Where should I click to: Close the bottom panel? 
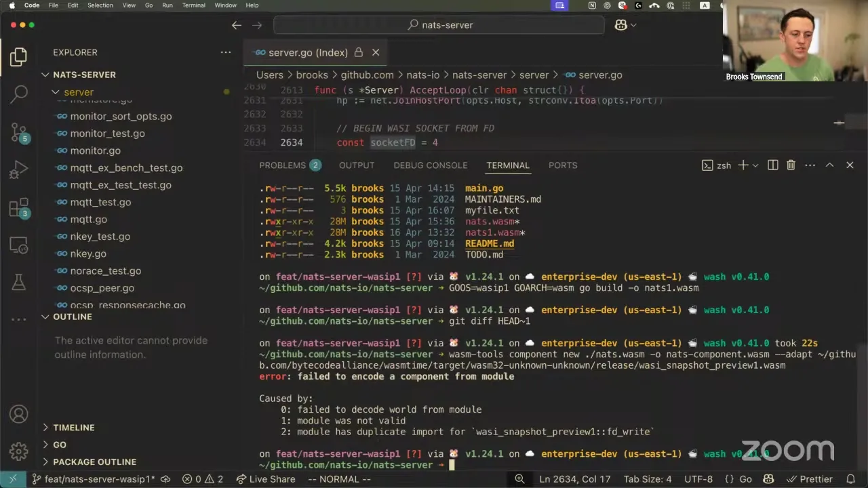click(x=850, y=165)
